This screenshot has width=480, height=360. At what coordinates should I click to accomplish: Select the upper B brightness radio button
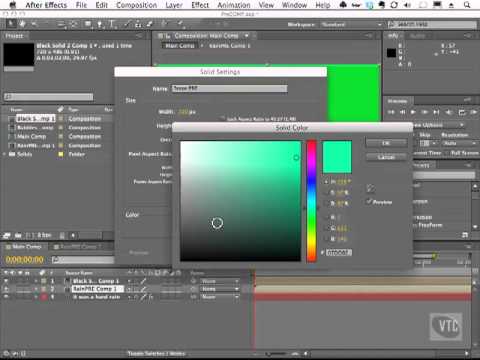(326, 203)
